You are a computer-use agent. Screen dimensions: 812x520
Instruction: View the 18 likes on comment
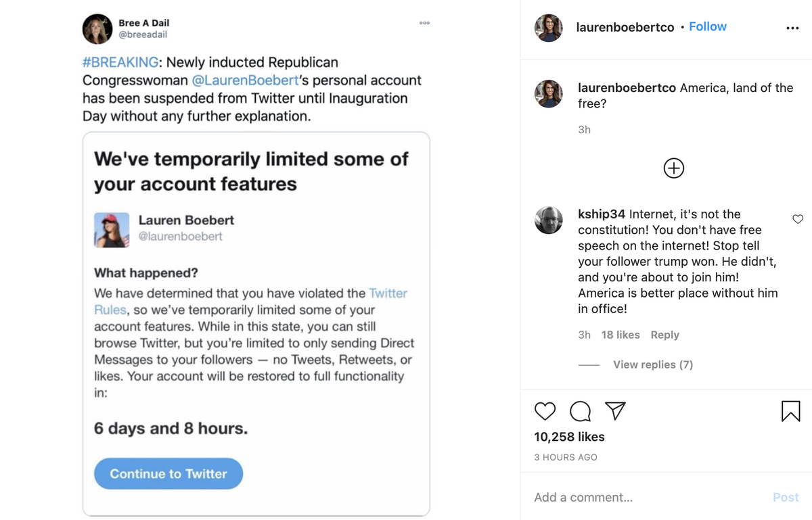point(620,335)
